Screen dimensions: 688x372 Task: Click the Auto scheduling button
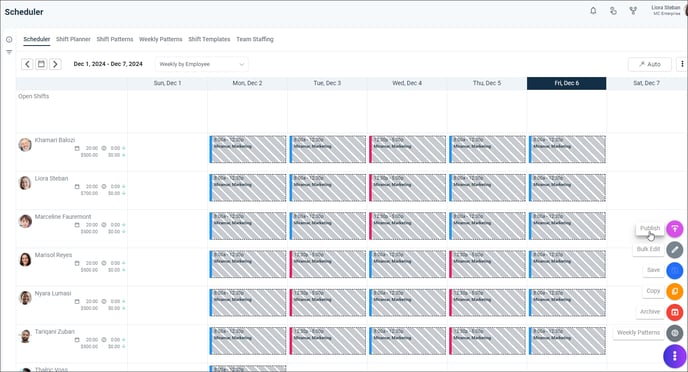(x=650, y=64)
